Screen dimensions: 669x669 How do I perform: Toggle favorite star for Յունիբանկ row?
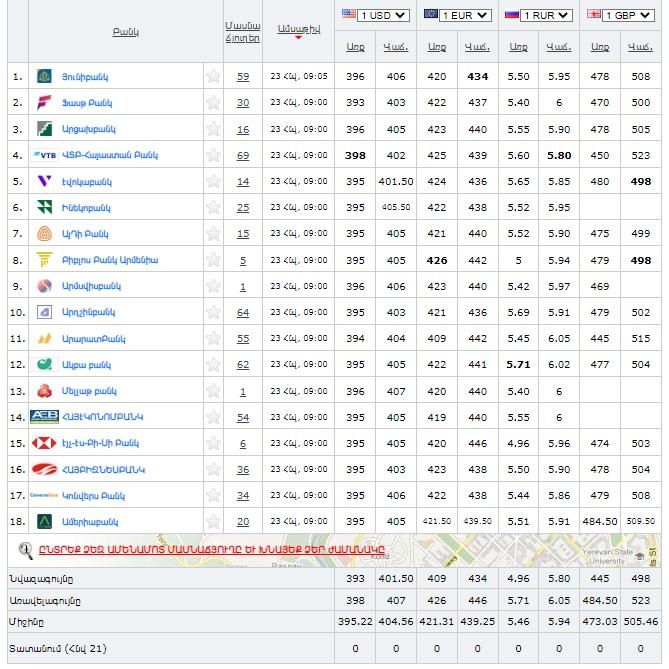[212, 77]
